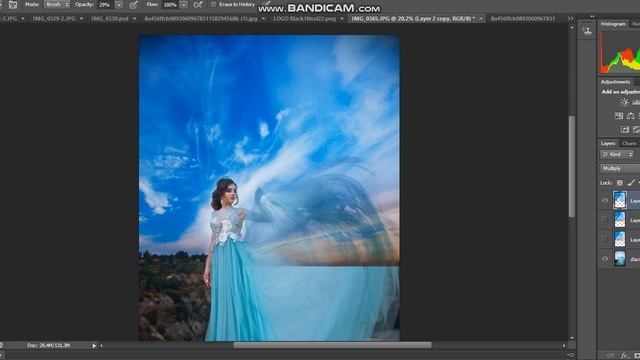Screen dimensions: 640x360
Task: Click the Doc size status text
Action: point(49,346)
